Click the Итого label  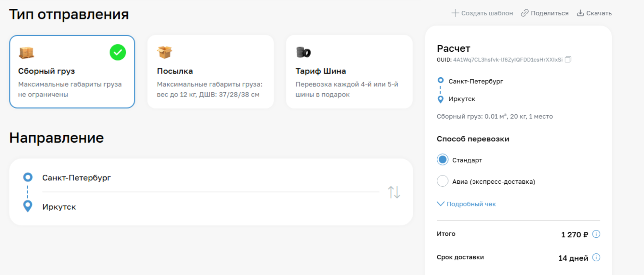[x=446, y=234]
